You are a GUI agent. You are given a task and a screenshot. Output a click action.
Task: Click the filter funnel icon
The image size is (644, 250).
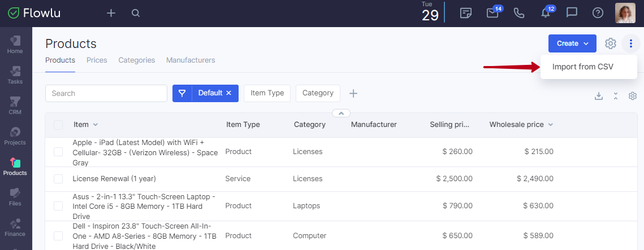(x=182, y=93)
